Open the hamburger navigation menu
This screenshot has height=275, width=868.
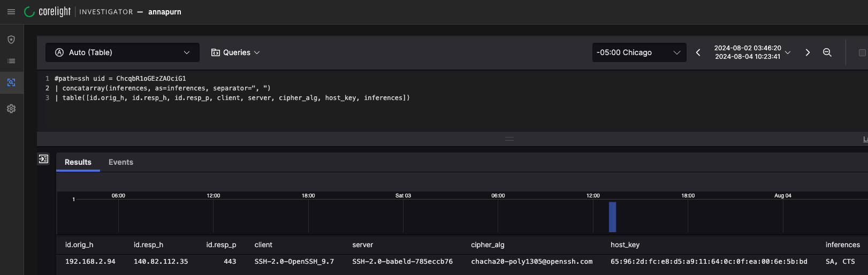[11, 12]
